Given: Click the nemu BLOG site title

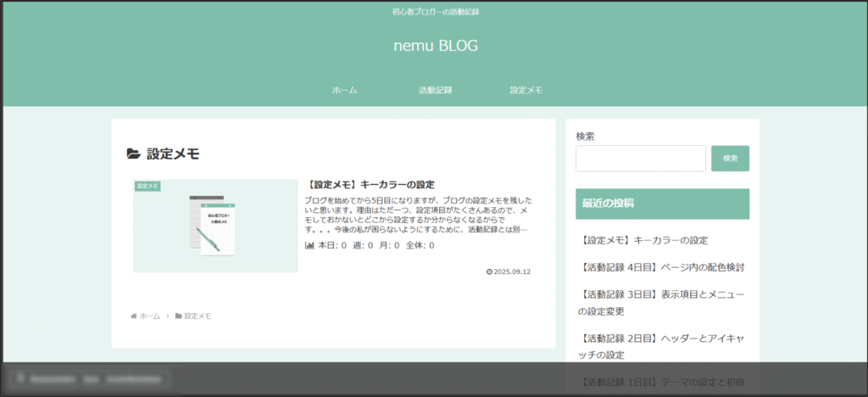Looking at the screenshot, I should point(435,46).
